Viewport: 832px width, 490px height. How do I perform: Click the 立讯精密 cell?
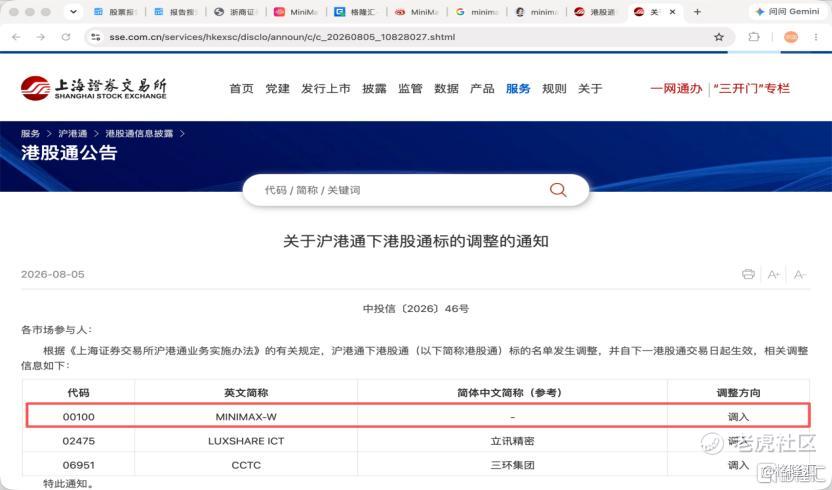click(513, 441)
